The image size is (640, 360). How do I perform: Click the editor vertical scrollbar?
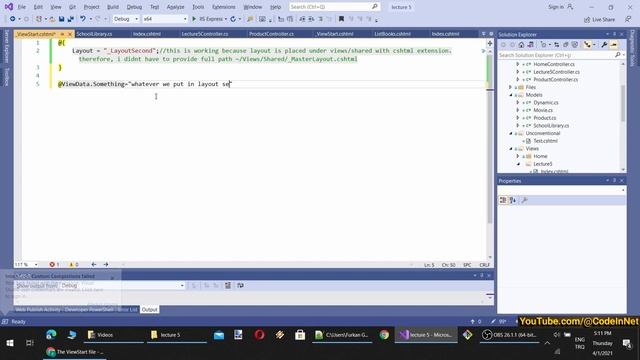(490, 139)
